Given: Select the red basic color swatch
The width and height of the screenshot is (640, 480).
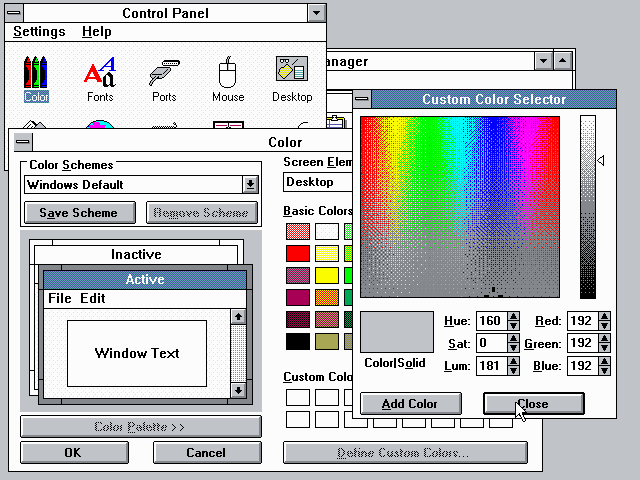Looking at the screenshot, I should tap(298, 253).
